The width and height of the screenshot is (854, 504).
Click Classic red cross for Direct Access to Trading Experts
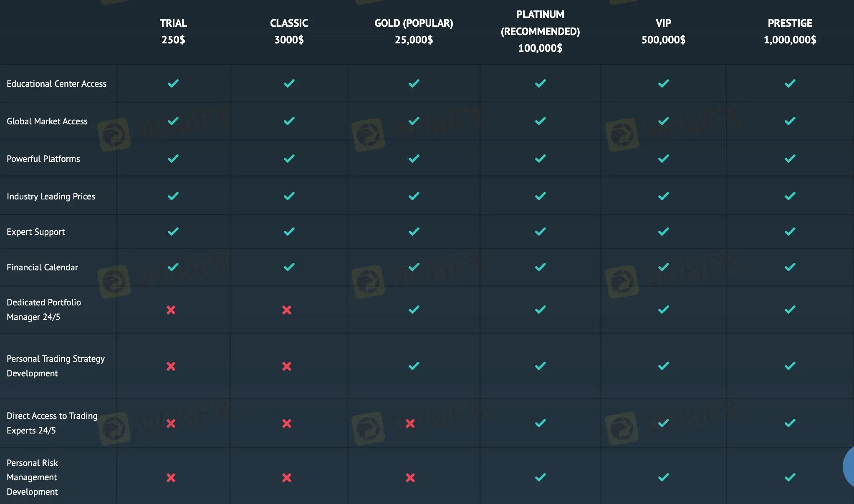287,423
